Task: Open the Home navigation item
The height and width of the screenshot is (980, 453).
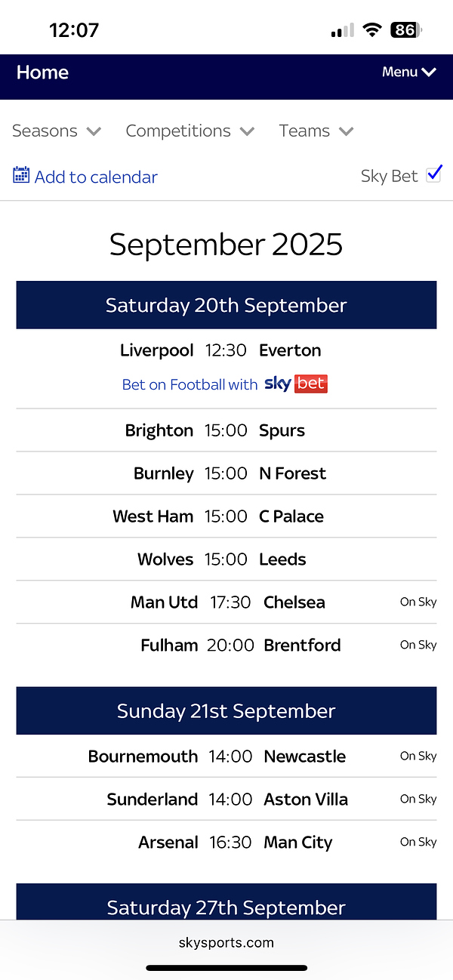Action: pyautogui.click(x=42, y=72)
